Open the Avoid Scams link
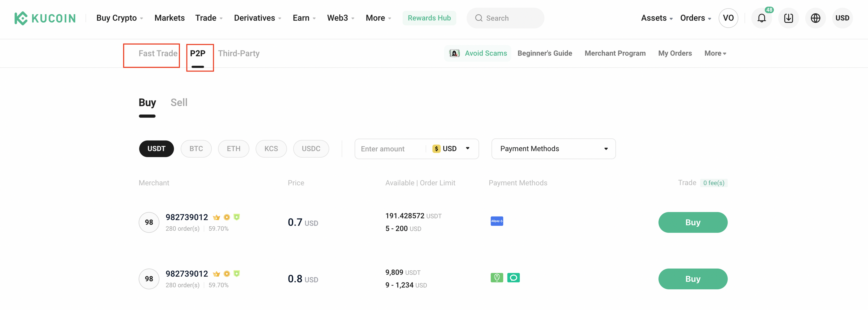This screenshot has height=310, width=868. click(478, 53)
